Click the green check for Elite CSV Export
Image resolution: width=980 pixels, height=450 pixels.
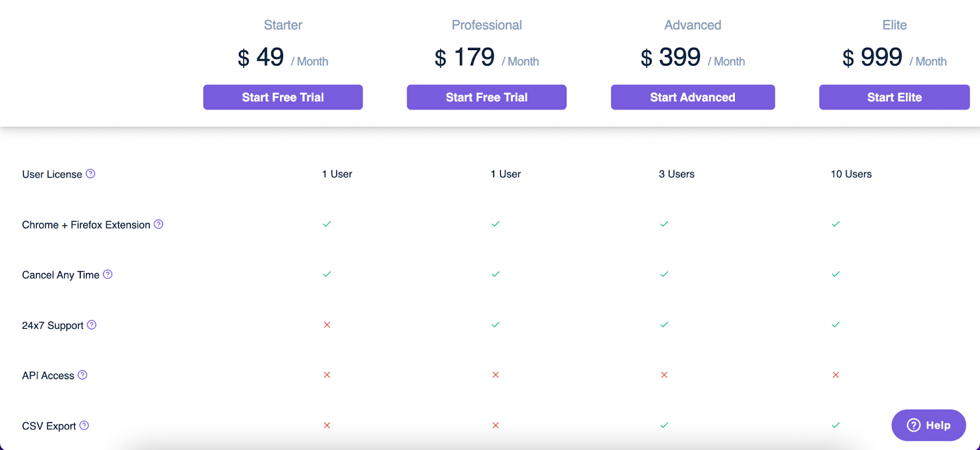pos(836,425)
